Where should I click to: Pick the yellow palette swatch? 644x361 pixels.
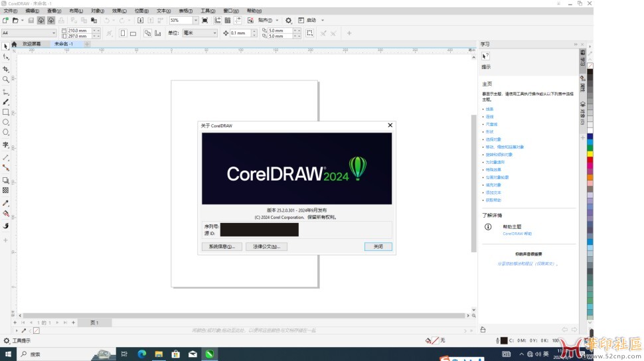click(x=590, y=154)
